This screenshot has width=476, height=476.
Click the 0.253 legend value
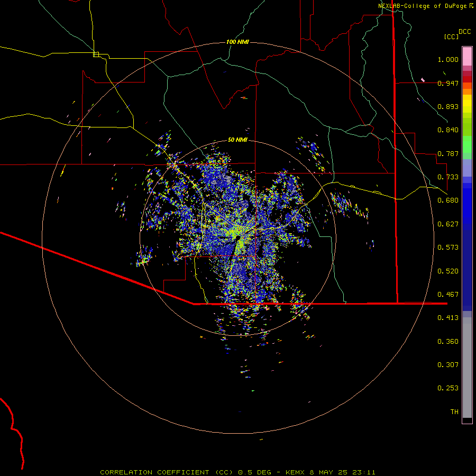coord(448,388)
